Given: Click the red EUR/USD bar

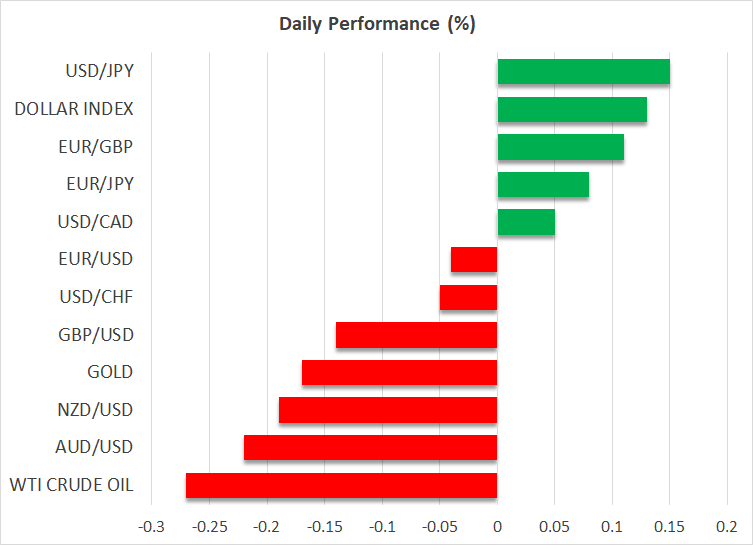Looking at the screenshot, I should pyautogui.click(x=474, y=260).
